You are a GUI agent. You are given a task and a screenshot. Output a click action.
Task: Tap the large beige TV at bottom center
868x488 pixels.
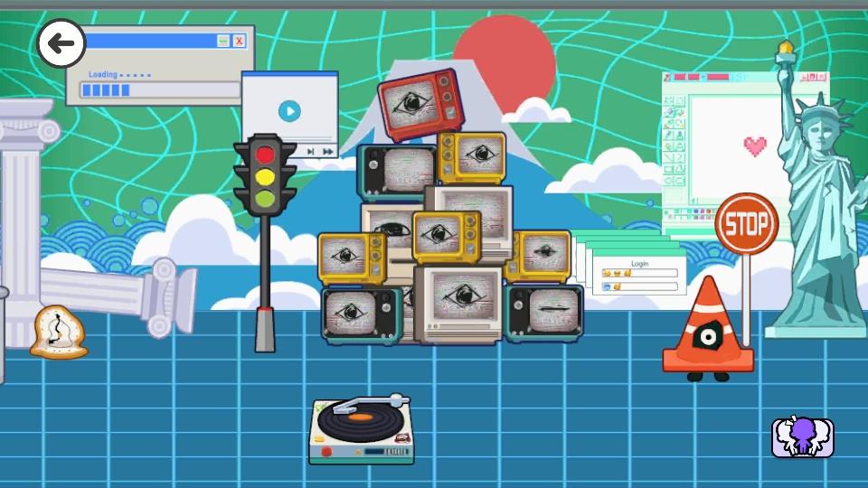pyautogui.click(x=458, y=303)
